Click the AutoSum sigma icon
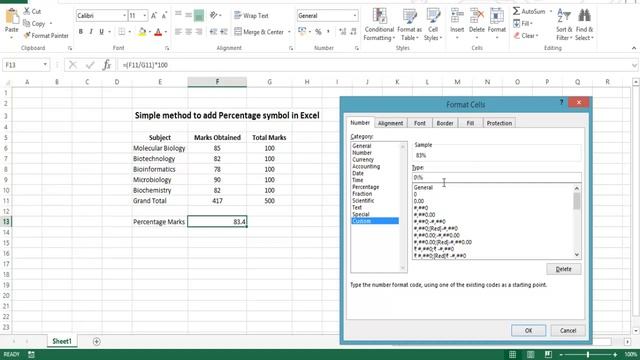 pos(517,11)
